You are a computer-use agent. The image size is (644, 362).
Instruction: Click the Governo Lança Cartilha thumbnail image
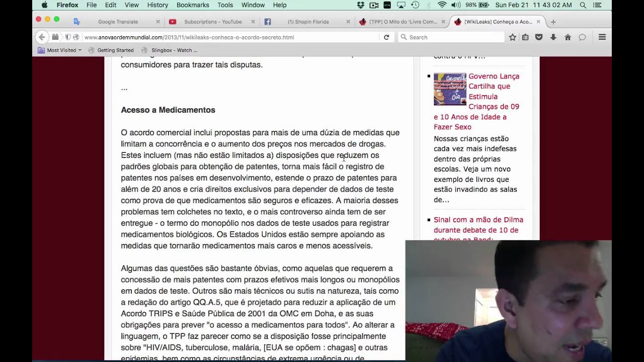[x=450, y=89]
